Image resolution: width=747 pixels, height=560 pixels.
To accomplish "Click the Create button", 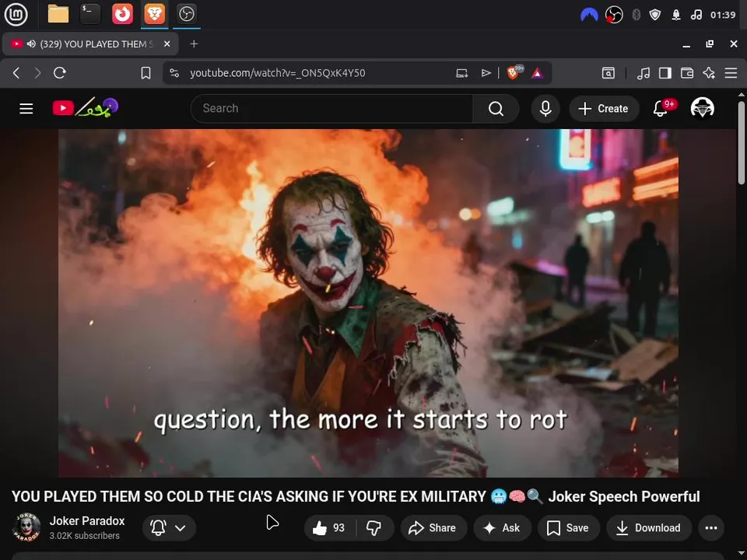I will pyautogui.click(x=604, y=109).
